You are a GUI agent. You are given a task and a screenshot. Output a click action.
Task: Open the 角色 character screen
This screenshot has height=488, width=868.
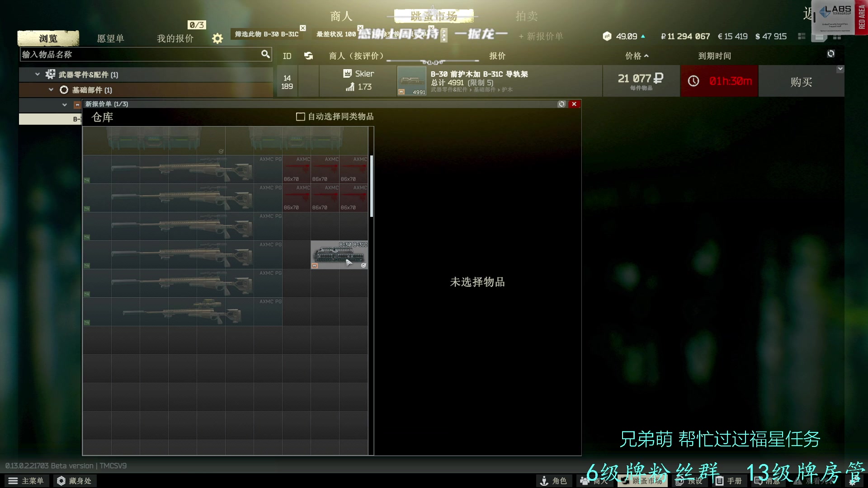click(x=553, y=481)
